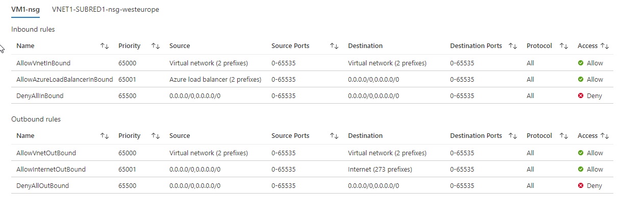This screenshot has width=644, height=214.
Task: Sort inbound rules by Access arrows
Action: coord(605,46)
